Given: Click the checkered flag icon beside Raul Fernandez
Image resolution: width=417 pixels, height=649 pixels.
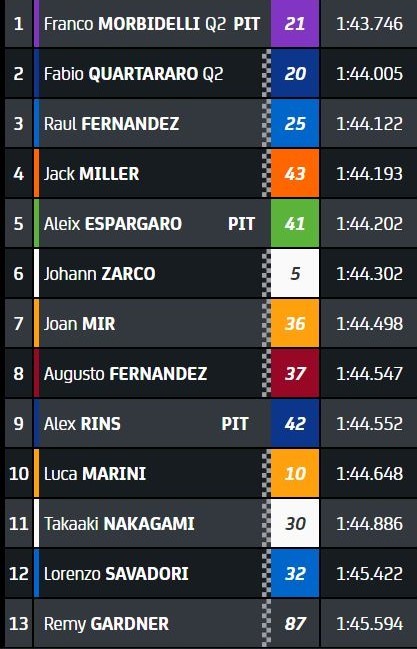Looking at the screenshot, I should tap(267, 123).
